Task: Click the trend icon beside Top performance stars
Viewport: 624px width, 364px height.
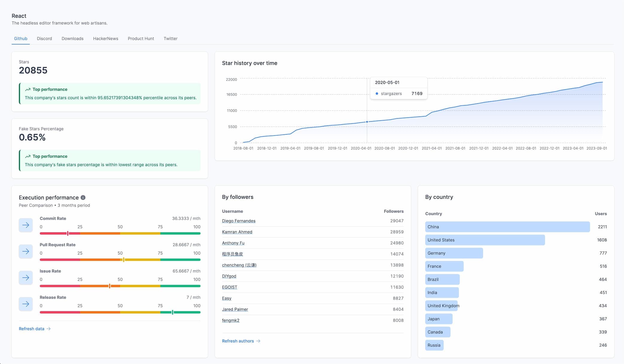Action: point(28,89)
